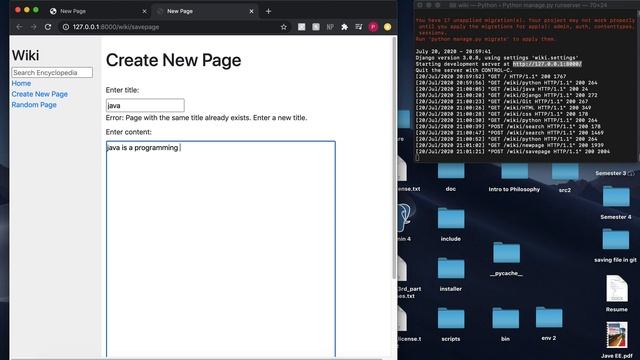
Task: Click the last POST /wiki/savepage log line
Action: [x=513, y=151]
